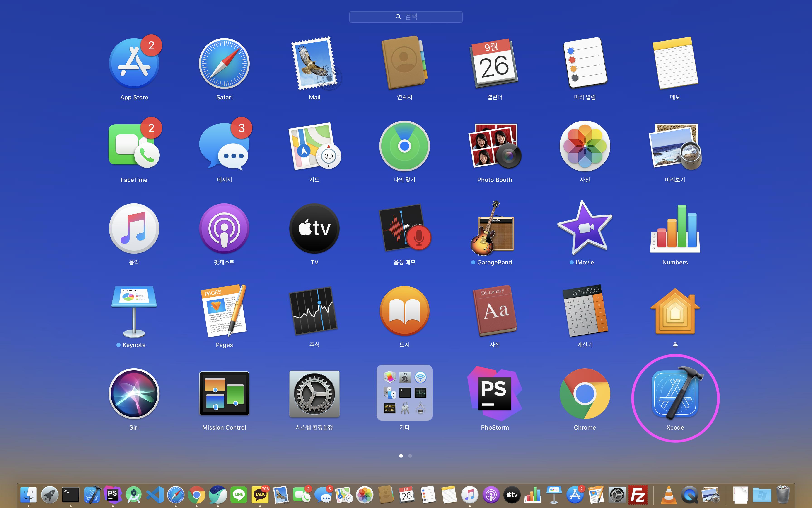This screenshot has height=508, width=812.
Task: Open the Trash in the Dock
Action: coord(783,495)
